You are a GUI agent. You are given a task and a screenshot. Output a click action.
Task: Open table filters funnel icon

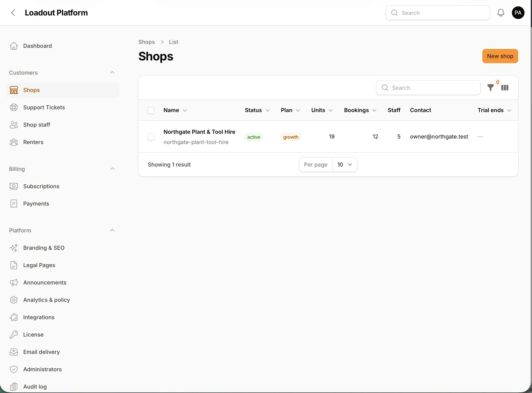pyautogui.click(x=490, y=88)
